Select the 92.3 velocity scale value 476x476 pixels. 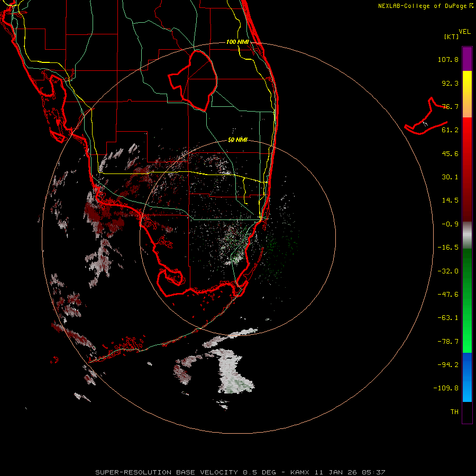450,83
